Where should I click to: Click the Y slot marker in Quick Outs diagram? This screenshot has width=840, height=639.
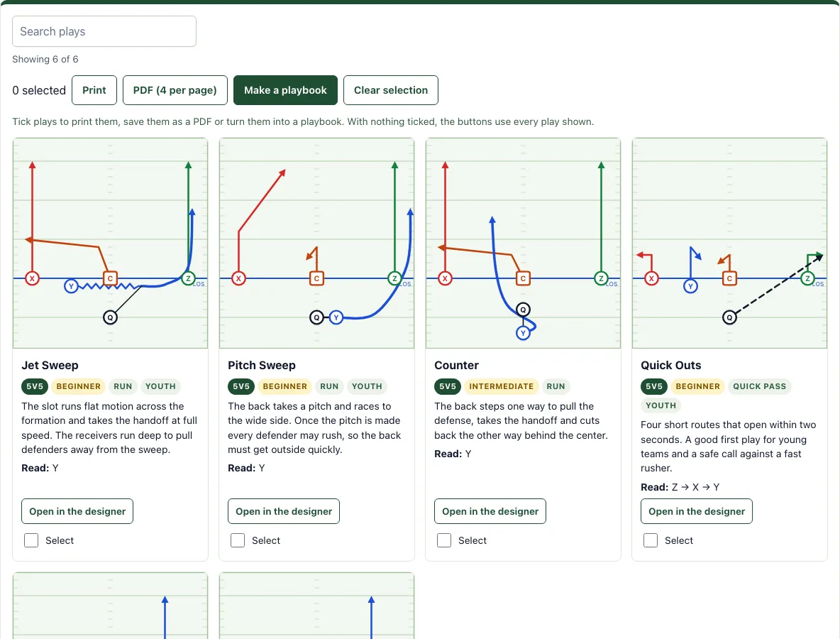(690, 286)
